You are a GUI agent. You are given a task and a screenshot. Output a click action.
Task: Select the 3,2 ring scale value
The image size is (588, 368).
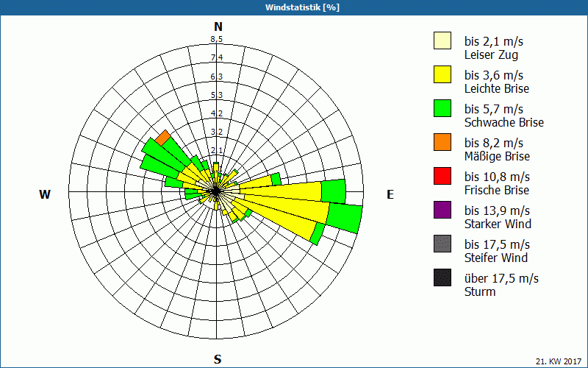(217, 132)
